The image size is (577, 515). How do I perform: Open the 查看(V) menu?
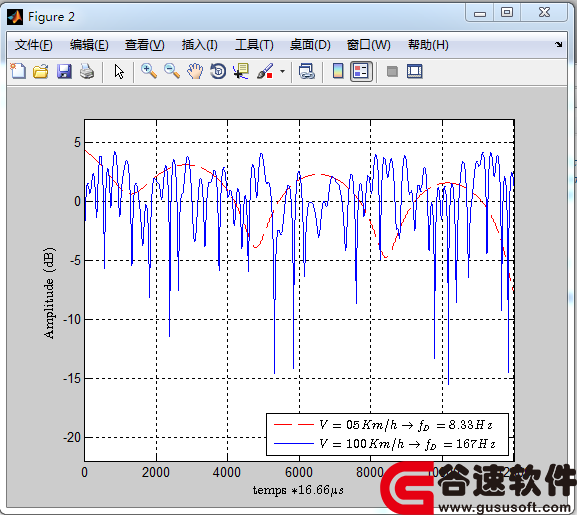click(145, 45)
